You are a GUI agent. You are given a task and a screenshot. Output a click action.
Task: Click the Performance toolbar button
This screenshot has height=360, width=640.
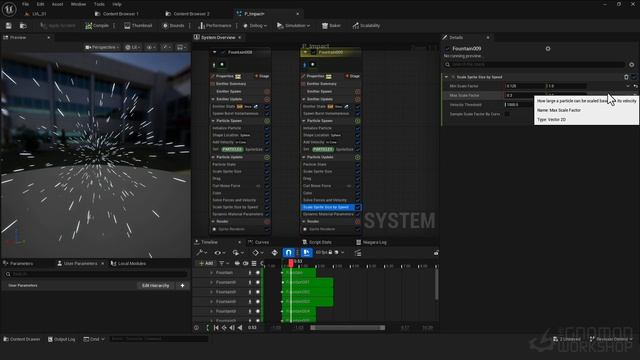click(x=215, y=26)
